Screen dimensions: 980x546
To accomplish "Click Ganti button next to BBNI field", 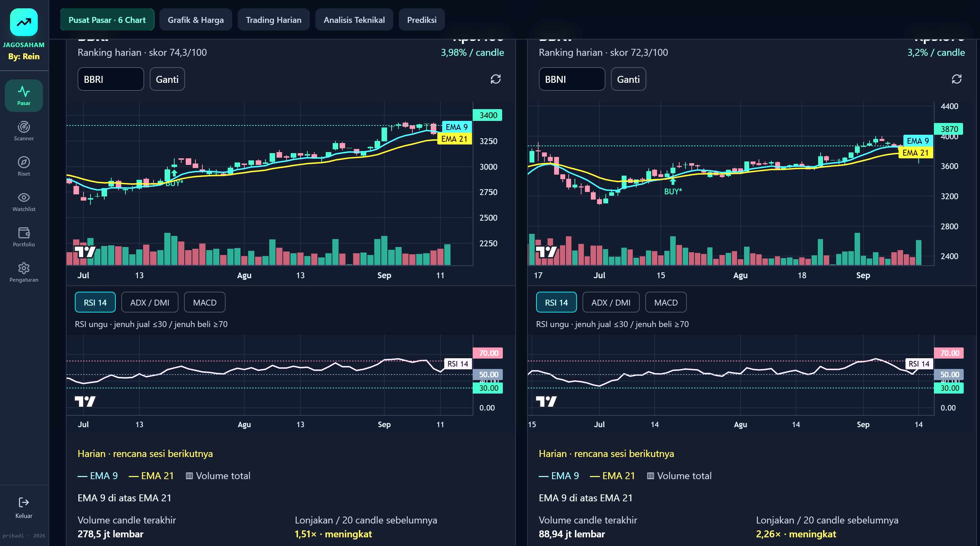I will click(x=628, y=79).
